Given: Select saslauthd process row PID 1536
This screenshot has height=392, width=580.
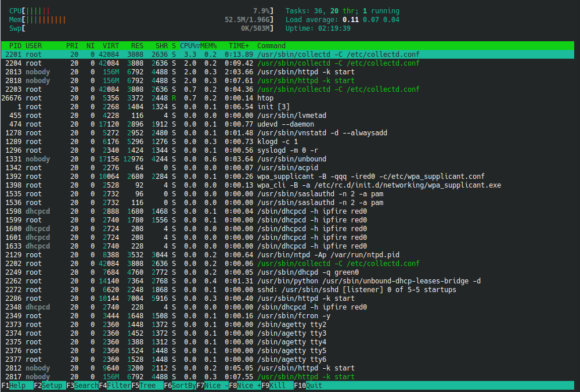Looking at the screenshot, I should [287, 202].
